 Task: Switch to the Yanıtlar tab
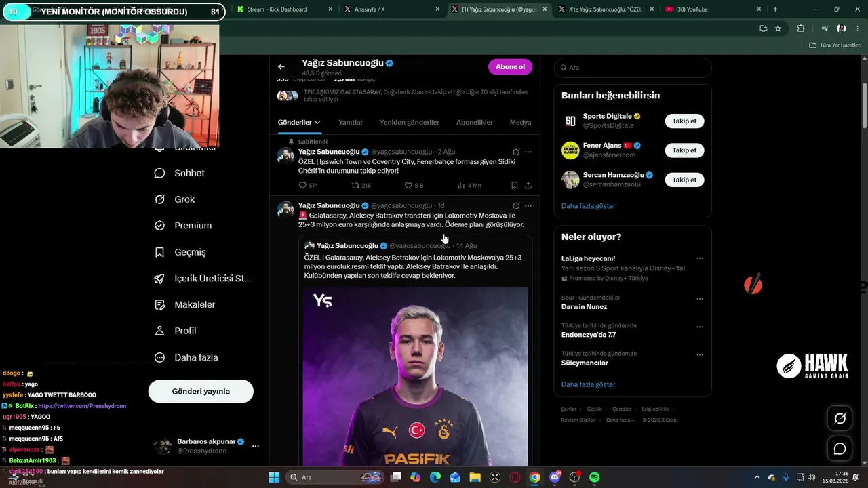click(351, 122)
